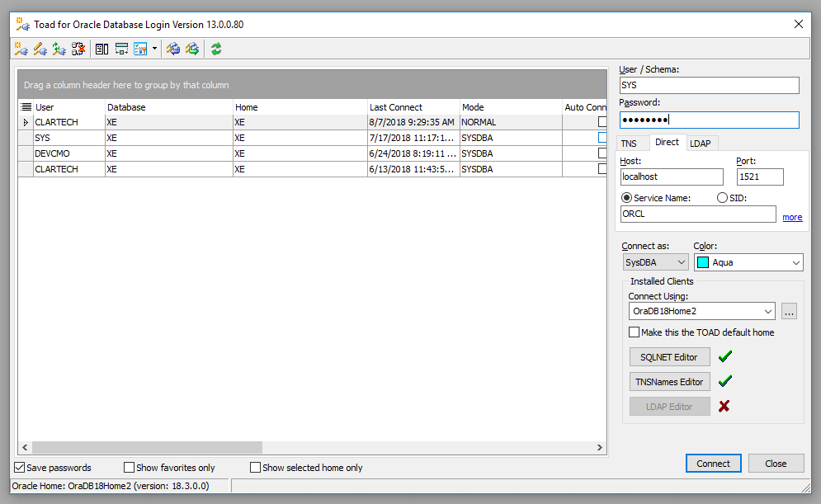Screen dimensions: 821x504
Task: Open the login options checklist icon
Action: point(140,49)
